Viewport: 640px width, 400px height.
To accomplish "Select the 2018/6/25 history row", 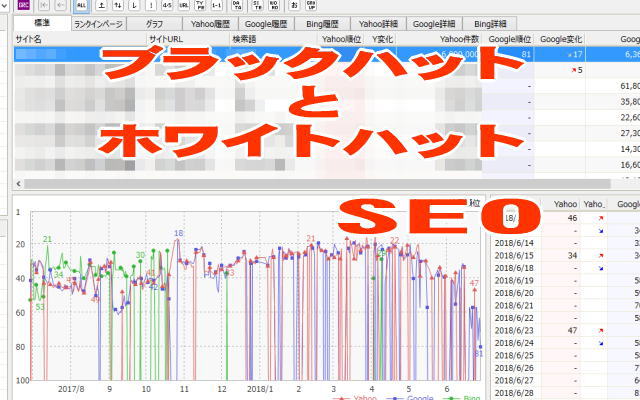I will coord(565,356).
